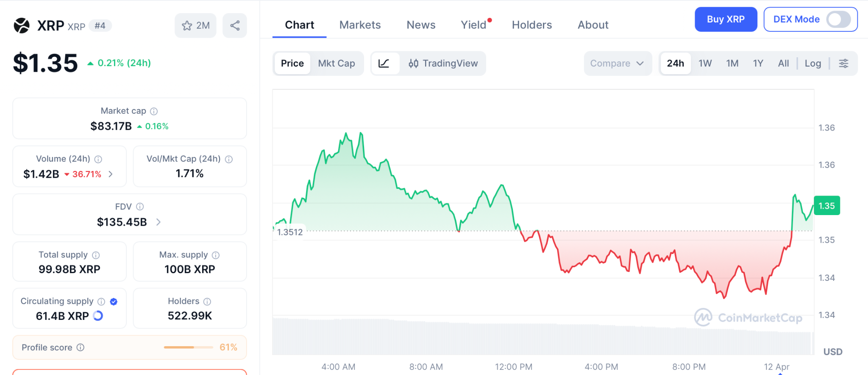The image size is (868, 375).
Task: Switch to the Holders tab
Action: point(531,25)
